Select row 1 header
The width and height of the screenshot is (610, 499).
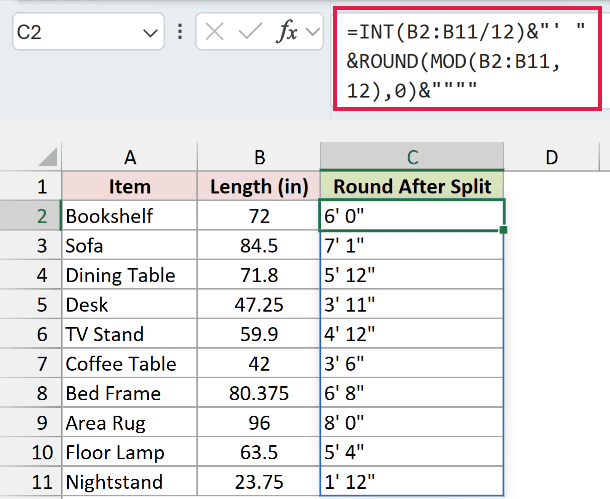[x=31, y=186]
